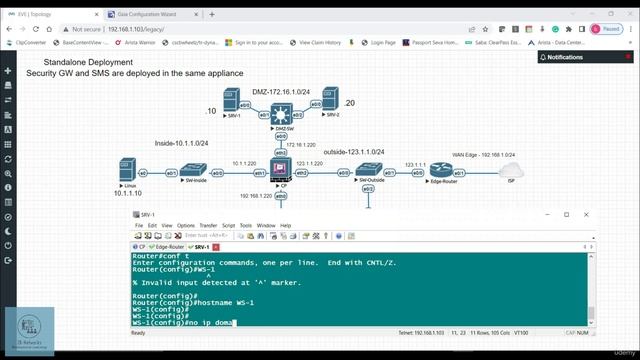Screen dimensions: 640x360
Task: Open the Script menu in SecureCRT
Action: 229,226
